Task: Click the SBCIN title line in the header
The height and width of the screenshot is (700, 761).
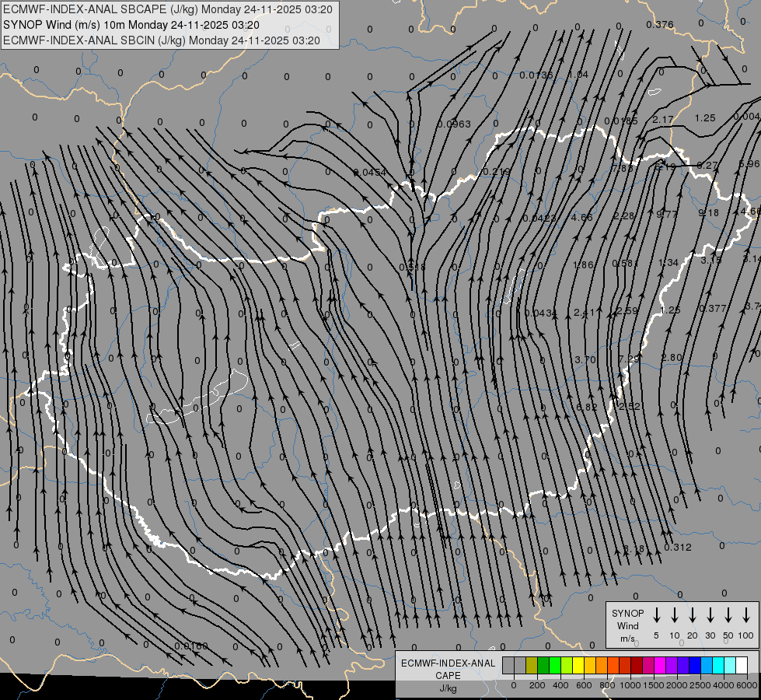Action: coord(162,40)
